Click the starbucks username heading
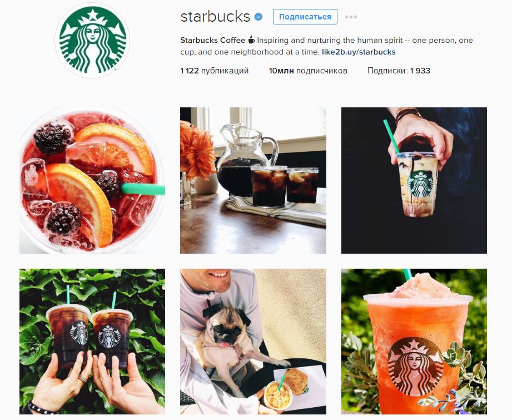The width and height of the screenshot is (512, 420). pos(215,17)
